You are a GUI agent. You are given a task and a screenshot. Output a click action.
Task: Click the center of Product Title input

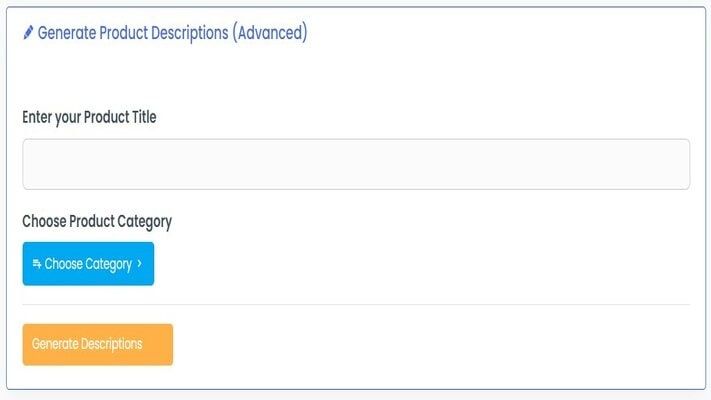(356, 164)
